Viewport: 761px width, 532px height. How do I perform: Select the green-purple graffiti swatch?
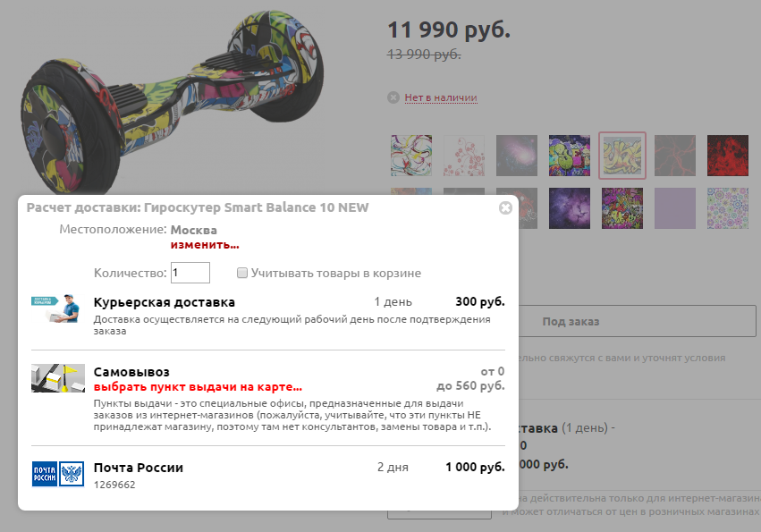click(570, 156)
